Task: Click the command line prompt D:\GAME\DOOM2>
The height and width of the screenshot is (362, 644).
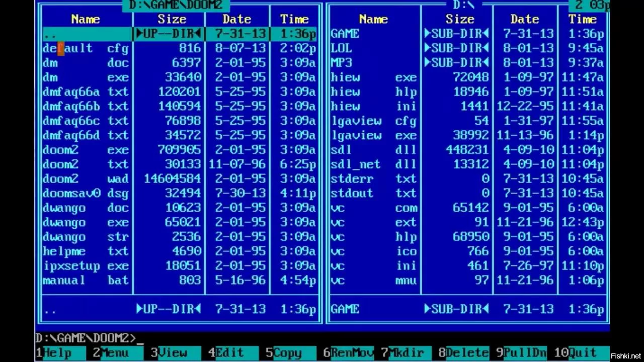Action: [86, 338]
